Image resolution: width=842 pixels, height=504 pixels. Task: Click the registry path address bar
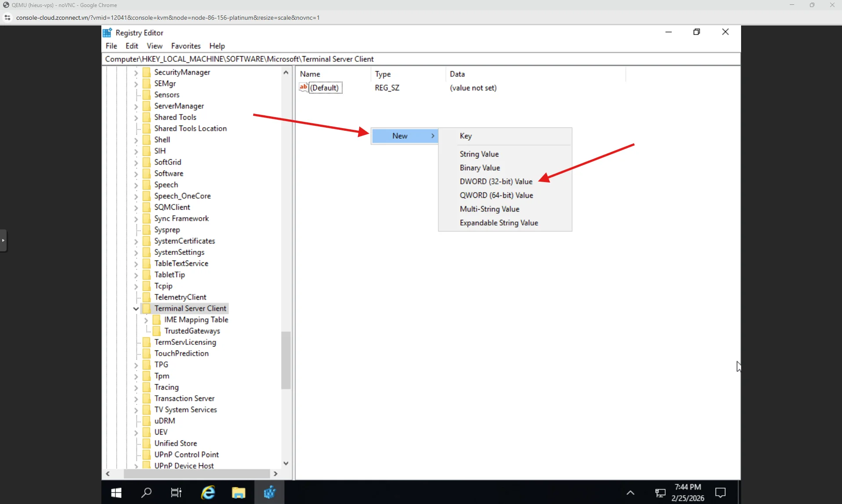point(421,59)
